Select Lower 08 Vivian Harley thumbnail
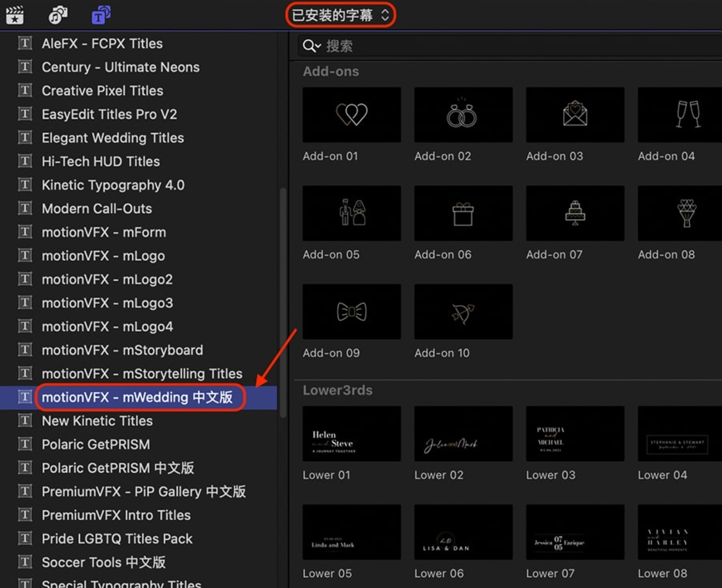722x588 pixels. pos(680,532)
